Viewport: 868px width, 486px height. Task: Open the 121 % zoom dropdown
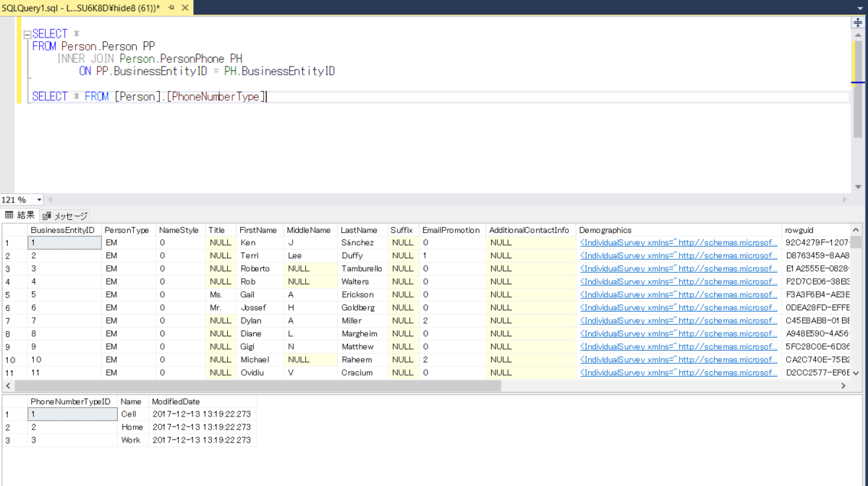click(39, 200)
